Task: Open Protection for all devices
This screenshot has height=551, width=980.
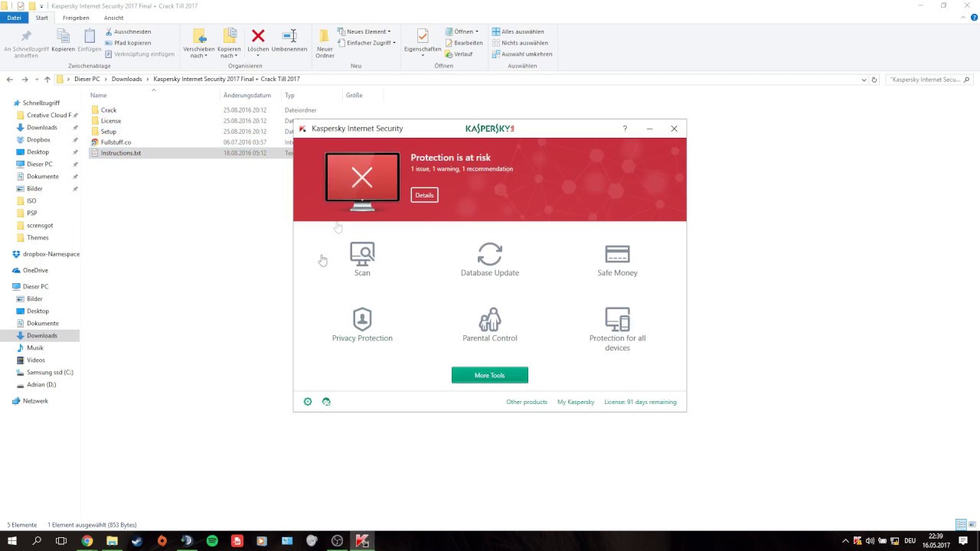Action: [617, 329]
